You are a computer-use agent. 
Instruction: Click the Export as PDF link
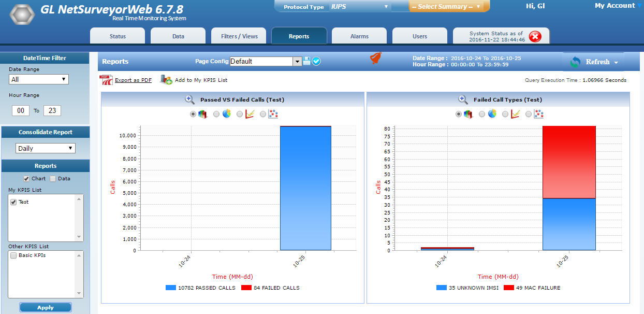click(133, 80)
